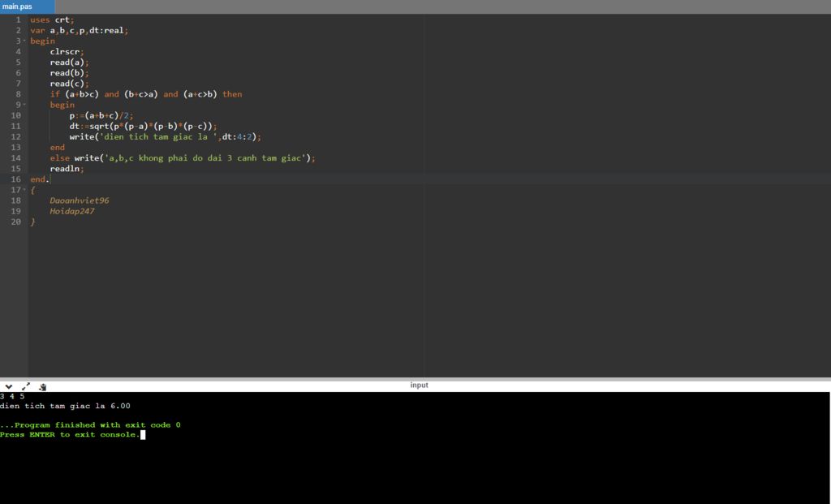Click on the 'read(c);' statement
Image resolution: width=831 pixels, height=504 pixels.
[x=70, y=84]
